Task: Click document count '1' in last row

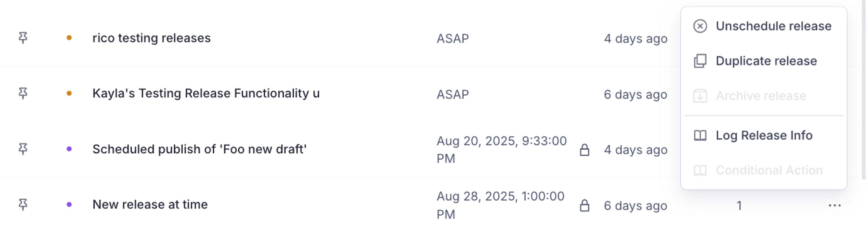Action: pos(739,206)
